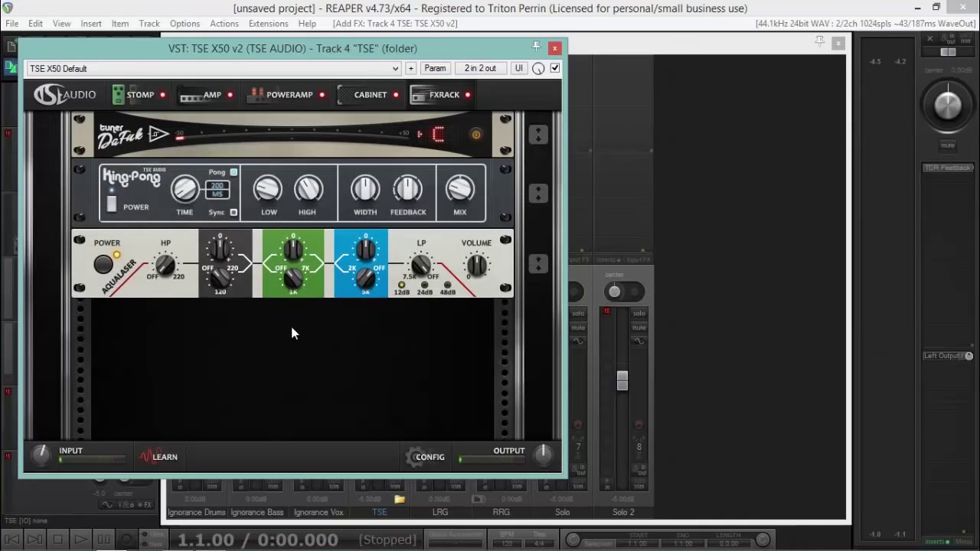Click the Solo 2 volume fader
The width and height of the screenshot is (980, 551).
click(622, 380)
